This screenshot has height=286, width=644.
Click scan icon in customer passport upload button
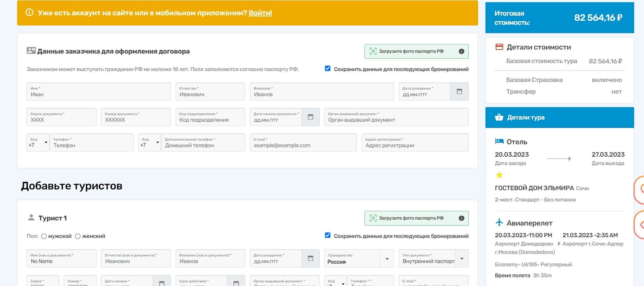tap(373, 51)
